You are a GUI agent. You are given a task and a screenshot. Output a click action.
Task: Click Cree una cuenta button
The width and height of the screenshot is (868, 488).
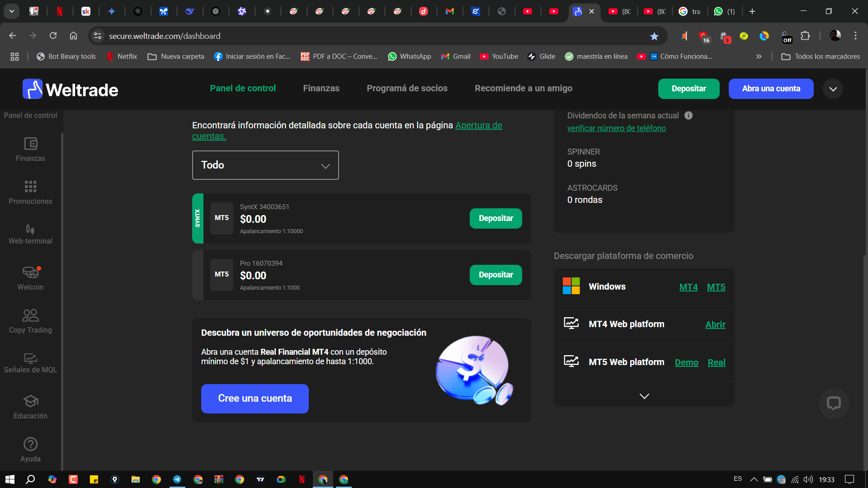[255, 399]
